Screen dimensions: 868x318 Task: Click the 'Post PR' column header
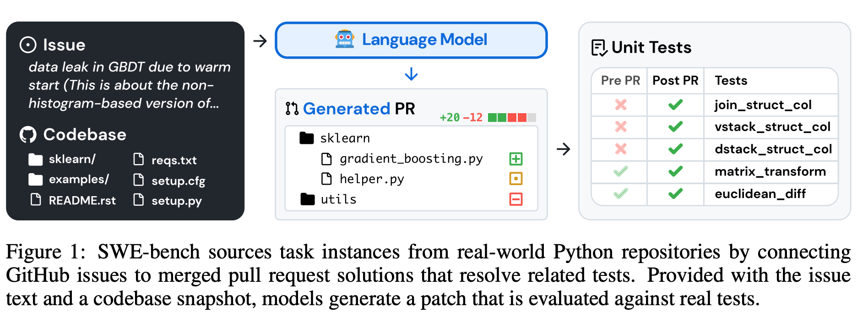675,81
